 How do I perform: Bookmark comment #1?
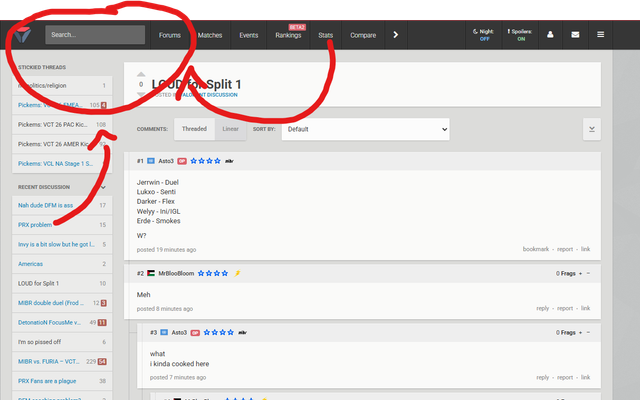pos(536,249)
